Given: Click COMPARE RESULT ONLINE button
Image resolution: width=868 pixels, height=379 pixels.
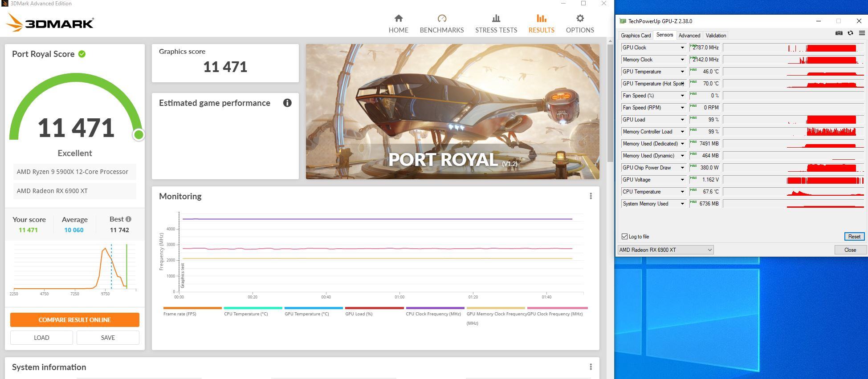Looking at the screenshot, I should (75, 320).
